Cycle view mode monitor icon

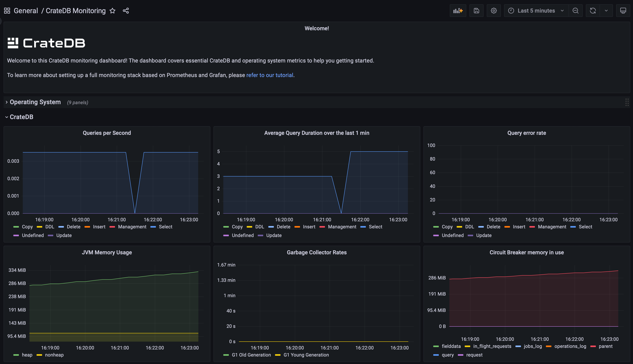[x=623, y=11]
